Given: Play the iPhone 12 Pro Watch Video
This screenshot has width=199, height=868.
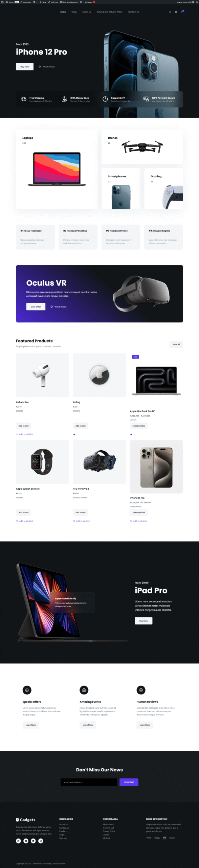Looking at the screenshot, I should click(47, 67).
